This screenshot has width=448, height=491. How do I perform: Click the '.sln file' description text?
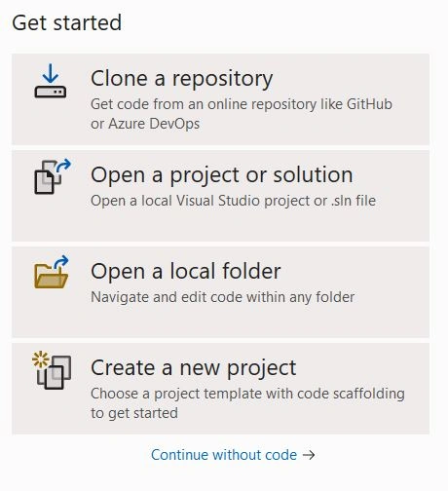coord(354,201)
